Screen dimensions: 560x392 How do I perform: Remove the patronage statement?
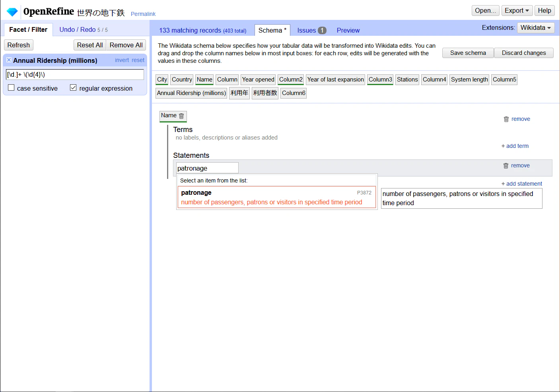click(517, 165)
